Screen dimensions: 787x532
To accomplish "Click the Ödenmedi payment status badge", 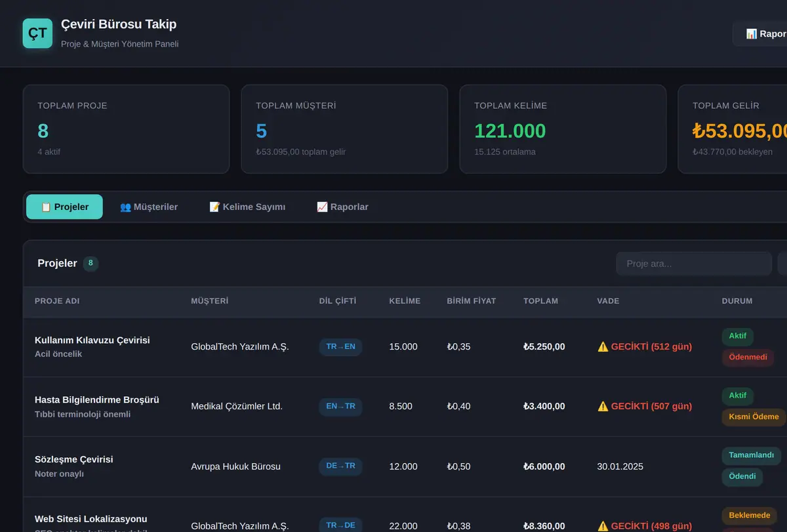I will pyautogui.click(x=748, y=358).
